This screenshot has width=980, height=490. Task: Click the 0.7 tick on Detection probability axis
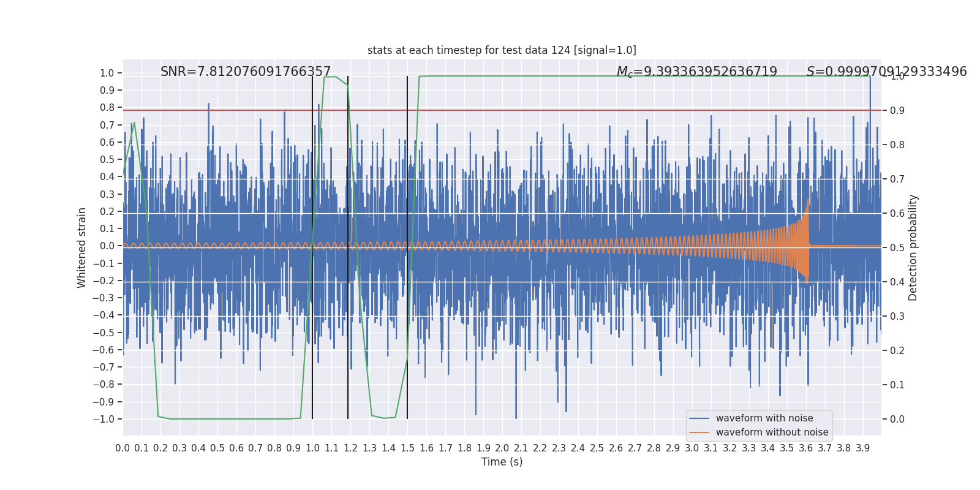pyautogui.click(x=897, y=179)
